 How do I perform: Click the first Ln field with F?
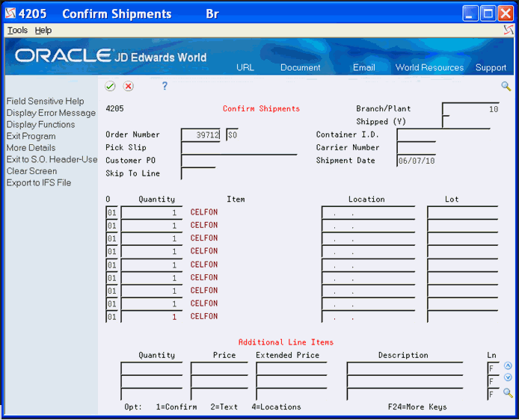tap(493, 368)
